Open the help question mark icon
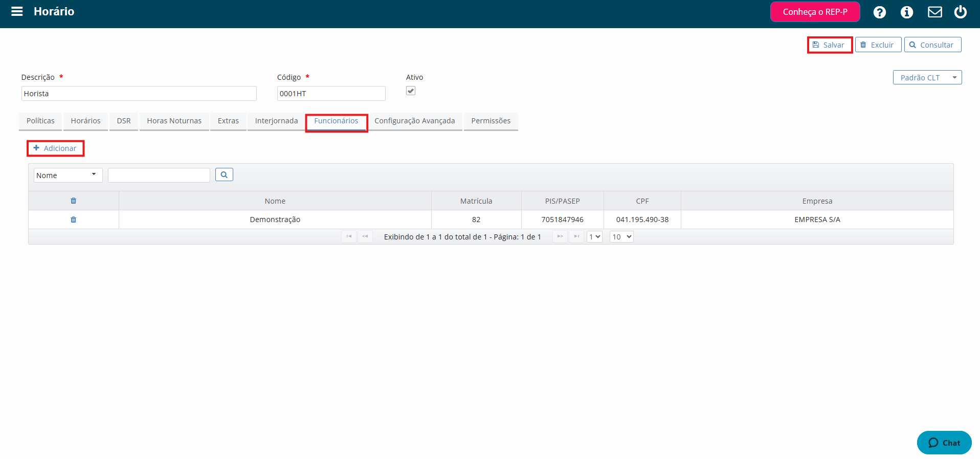Viewport: 980px width, 459px height. point(879,12)
